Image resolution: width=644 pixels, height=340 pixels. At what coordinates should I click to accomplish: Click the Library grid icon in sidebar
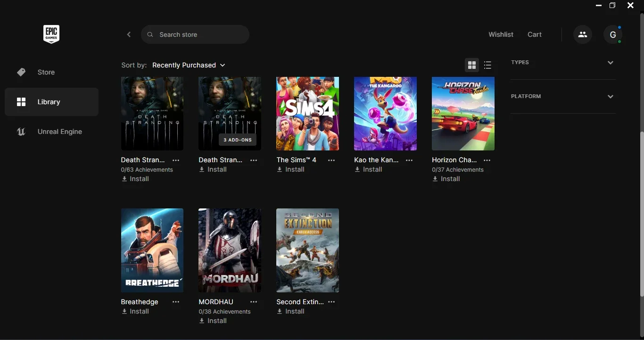click(x=21, y=102)
